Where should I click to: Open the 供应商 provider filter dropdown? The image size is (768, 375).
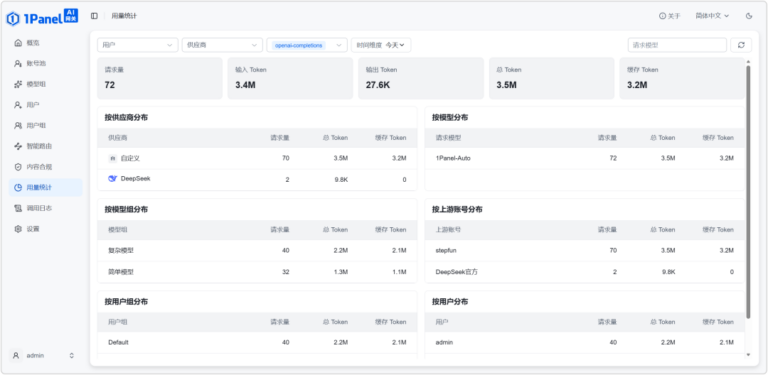click(222, 45)
